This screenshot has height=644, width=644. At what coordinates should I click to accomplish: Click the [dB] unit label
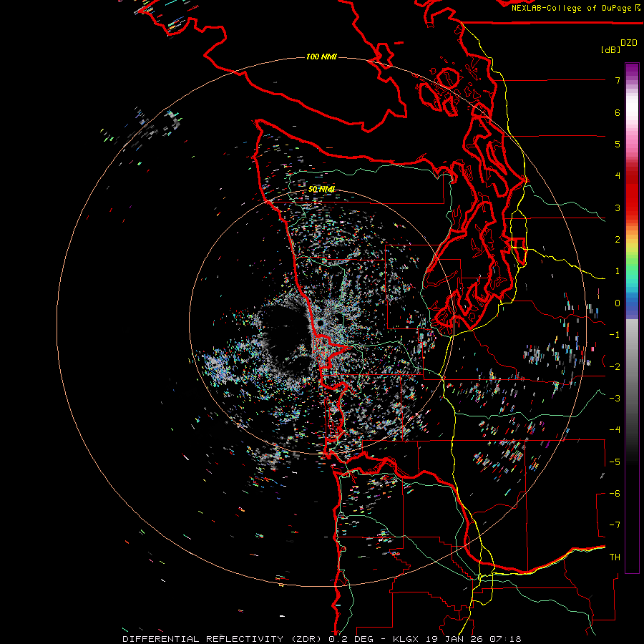pos(611,49)
